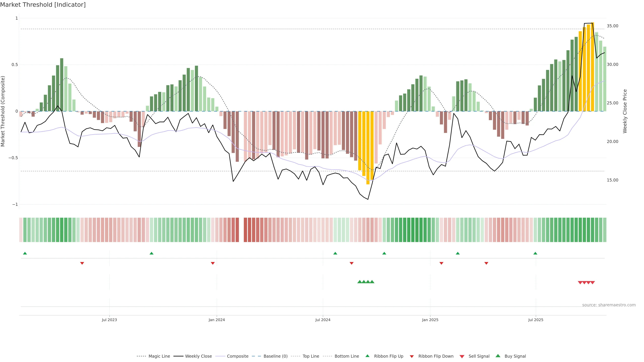
Task: Click the Bottom Line legend label
Action: pyautogui.click(x=346, y=356)
